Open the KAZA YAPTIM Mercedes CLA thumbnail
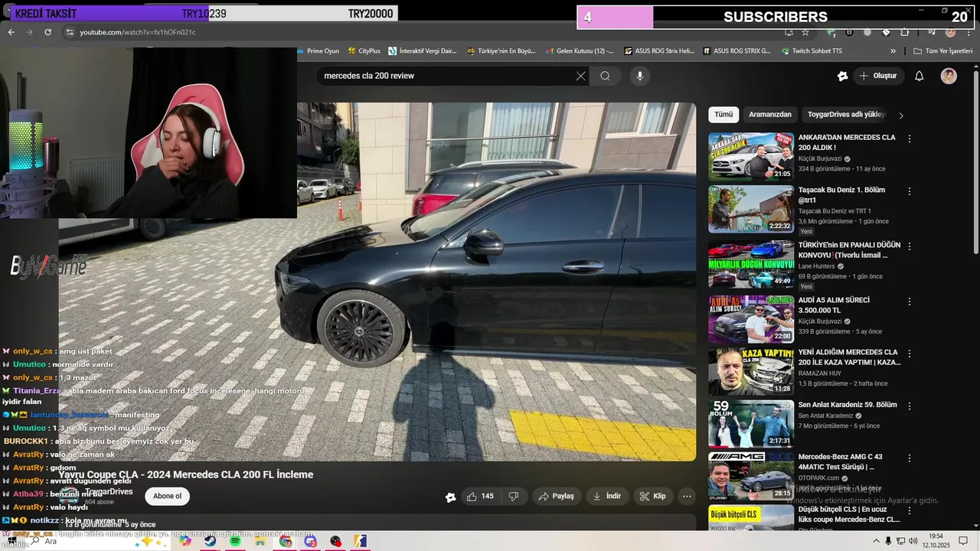980x551 pixels. click(751, 372)
